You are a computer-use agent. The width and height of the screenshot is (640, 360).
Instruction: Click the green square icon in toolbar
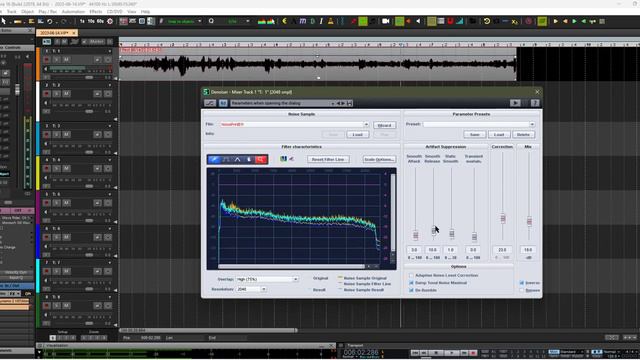click(x=363, y=21)
